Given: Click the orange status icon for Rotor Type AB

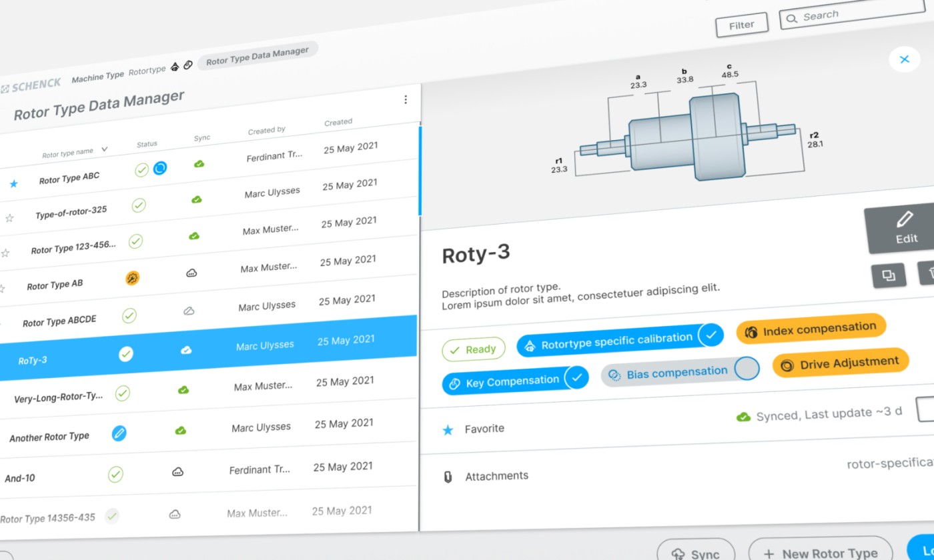Looking at the screenshot, I should coord(133,278).
